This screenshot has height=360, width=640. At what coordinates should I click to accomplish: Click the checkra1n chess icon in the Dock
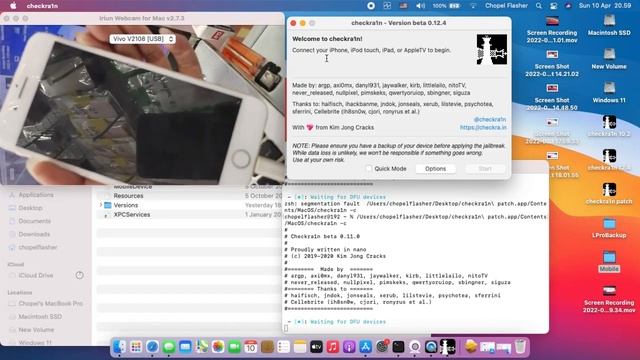(448, 347)
